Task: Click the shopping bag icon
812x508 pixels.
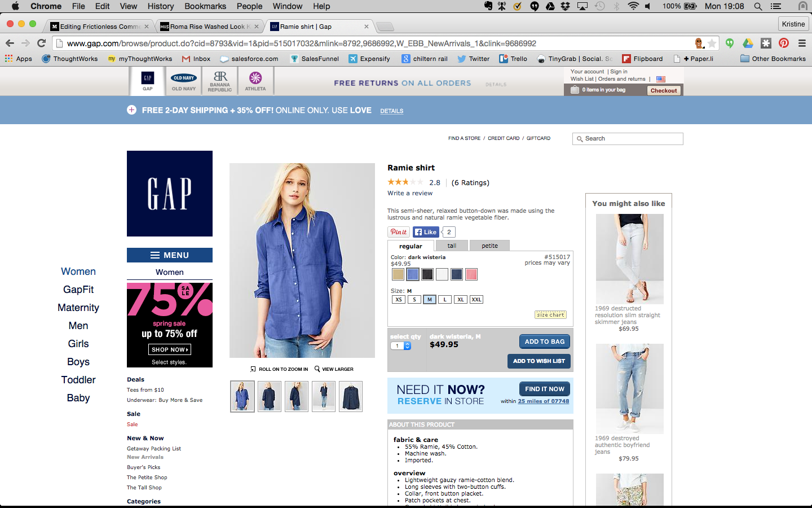Action: click(575, 90)
